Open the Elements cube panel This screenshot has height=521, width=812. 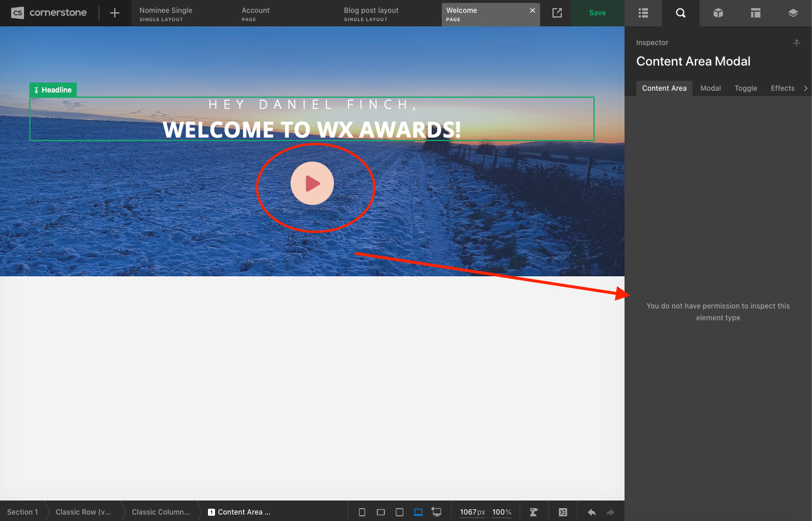click(x=718, y=13)
